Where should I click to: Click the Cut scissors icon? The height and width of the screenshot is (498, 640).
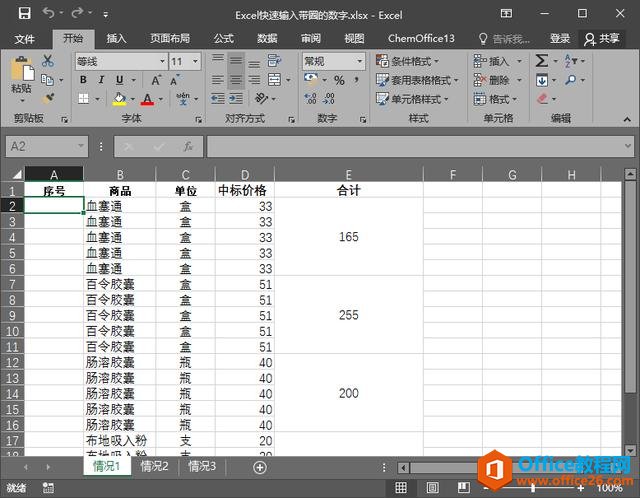tap(48, 61)
